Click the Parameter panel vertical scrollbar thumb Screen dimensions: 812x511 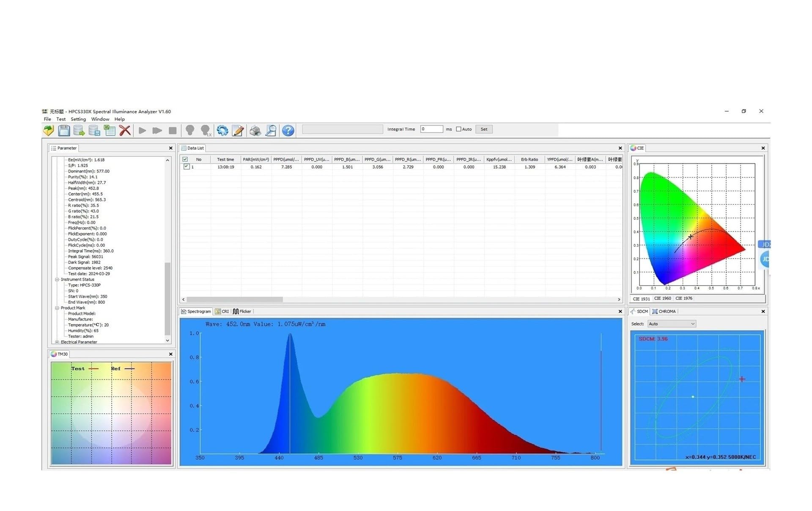coord(167,298)
